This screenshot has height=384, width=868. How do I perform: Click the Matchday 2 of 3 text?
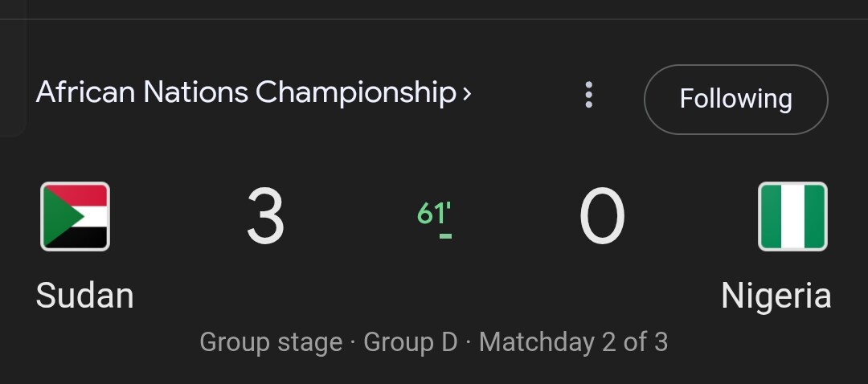(574, 342)
